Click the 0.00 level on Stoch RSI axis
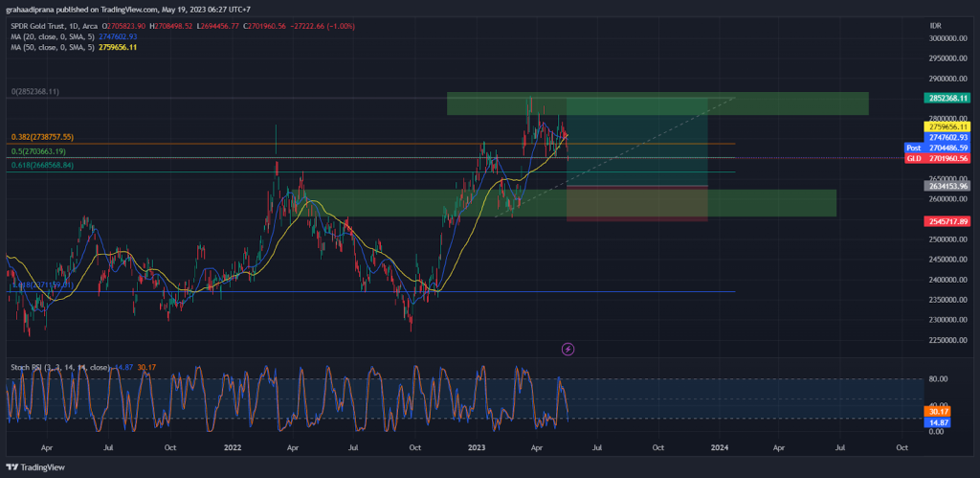The height and width of the screenshot is (478, 980). click(936, 432)
